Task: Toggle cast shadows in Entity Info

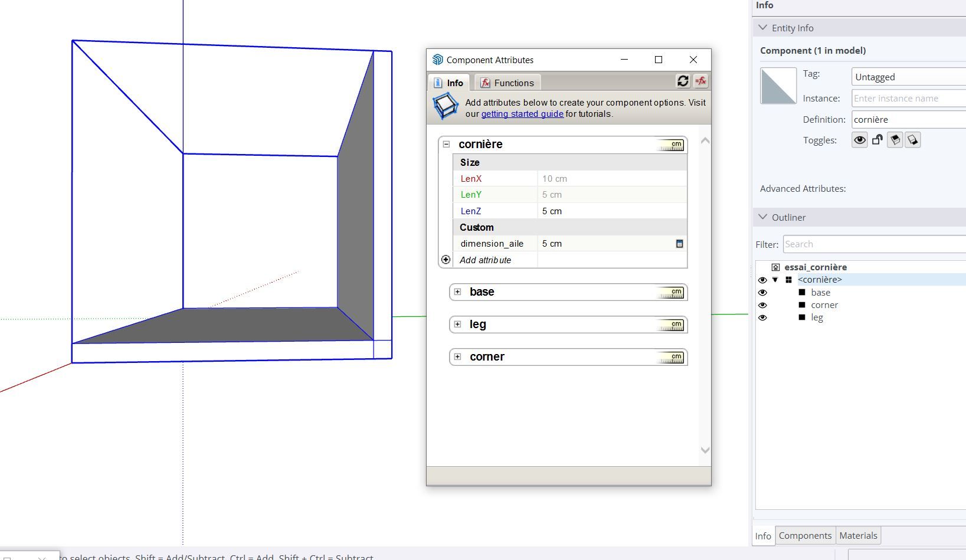Action: 913,140
